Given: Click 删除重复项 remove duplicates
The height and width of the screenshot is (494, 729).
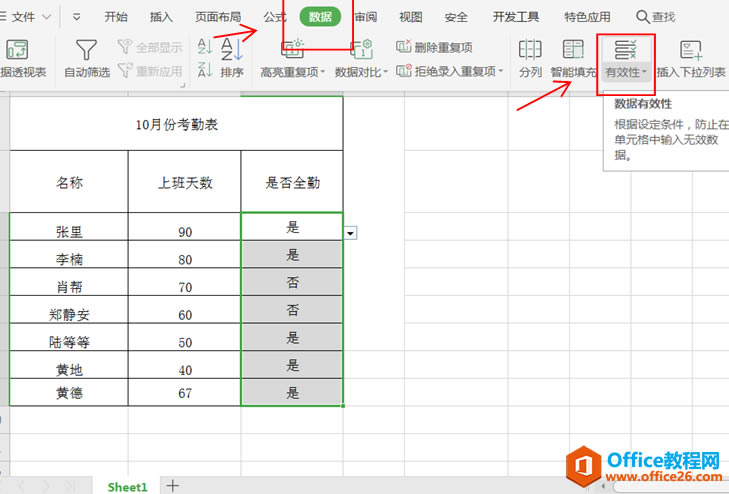Looking at the screenshot, I should (434, 47).
